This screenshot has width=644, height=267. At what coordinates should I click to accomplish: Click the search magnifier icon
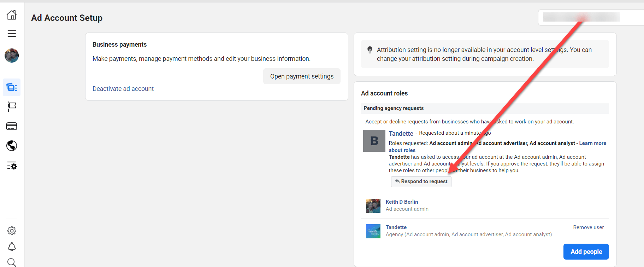pos(12,262)
